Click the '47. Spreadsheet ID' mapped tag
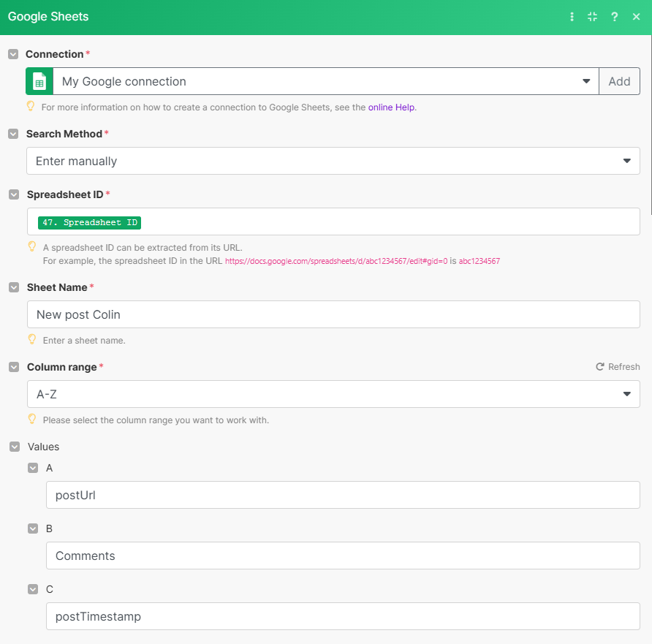 click(x=89, y=222)
